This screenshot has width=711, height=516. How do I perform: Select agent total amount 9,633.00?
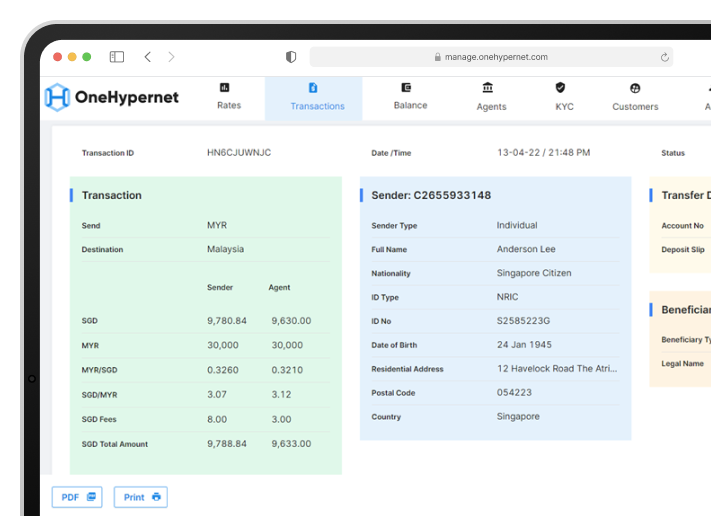pos(291,443)
